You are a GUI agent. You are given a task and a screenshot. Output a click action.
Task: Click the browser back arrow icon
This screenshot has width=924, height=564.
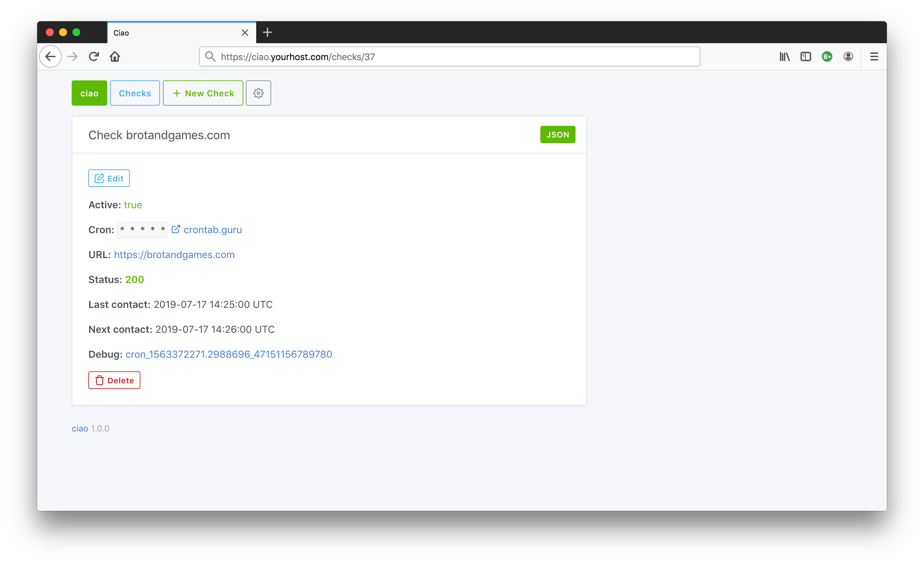51,56
